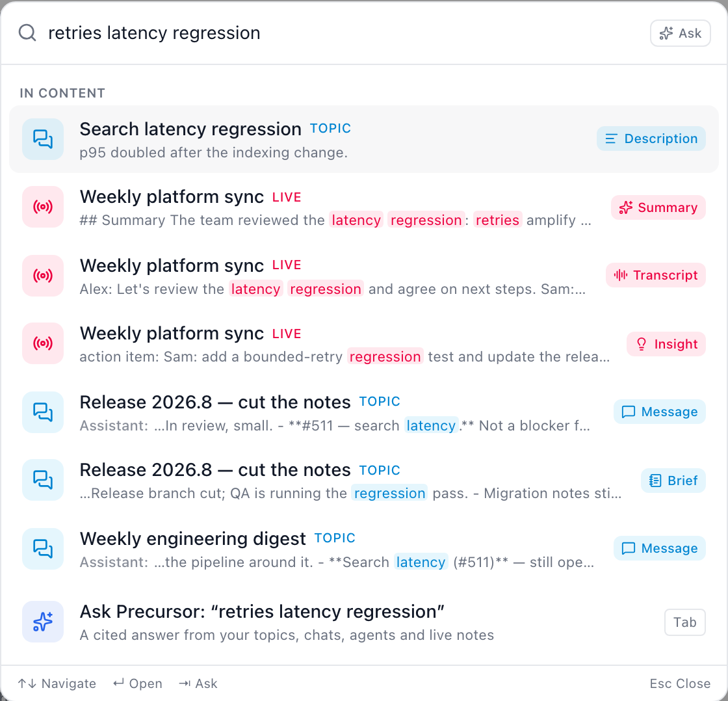
Task: Click the live broadcast icon on the Transcript row
Action: tap(43, 276)
